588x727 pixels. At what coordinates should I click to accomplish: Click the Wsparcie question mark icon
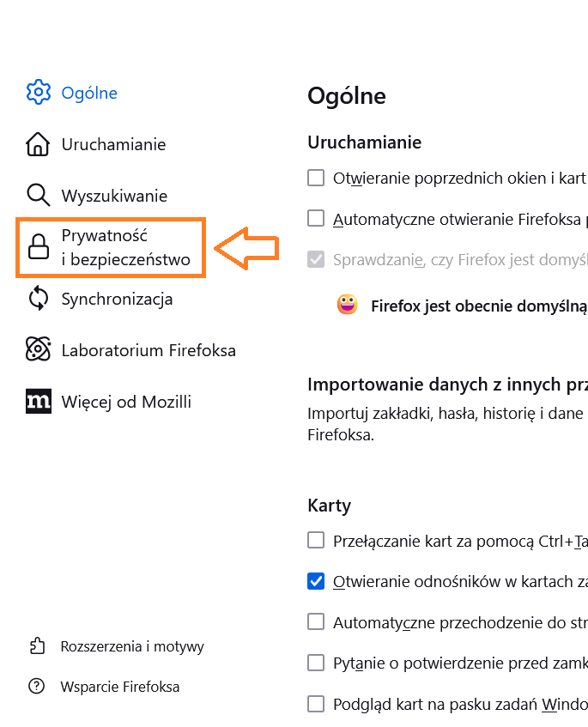click(x=36, y=687)
